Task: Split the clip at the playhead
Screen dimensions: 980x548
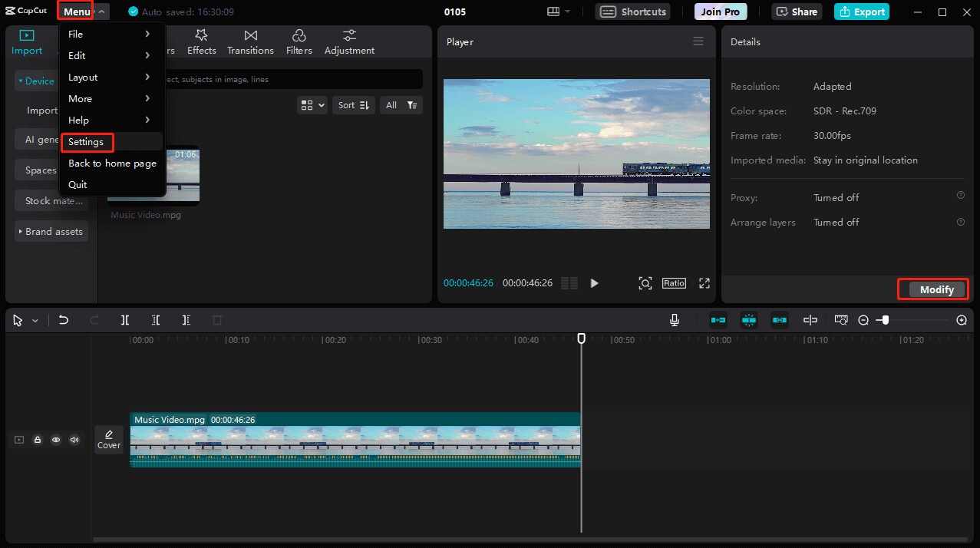Action: [x=124, y=320]
